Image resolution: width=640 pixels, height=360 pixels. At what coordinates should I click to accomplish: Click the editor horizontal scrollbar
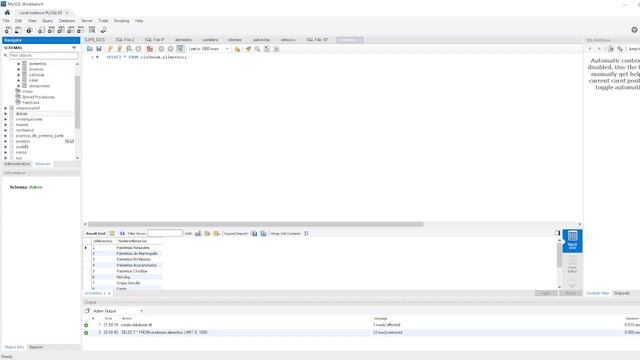(x=256, y=224)
